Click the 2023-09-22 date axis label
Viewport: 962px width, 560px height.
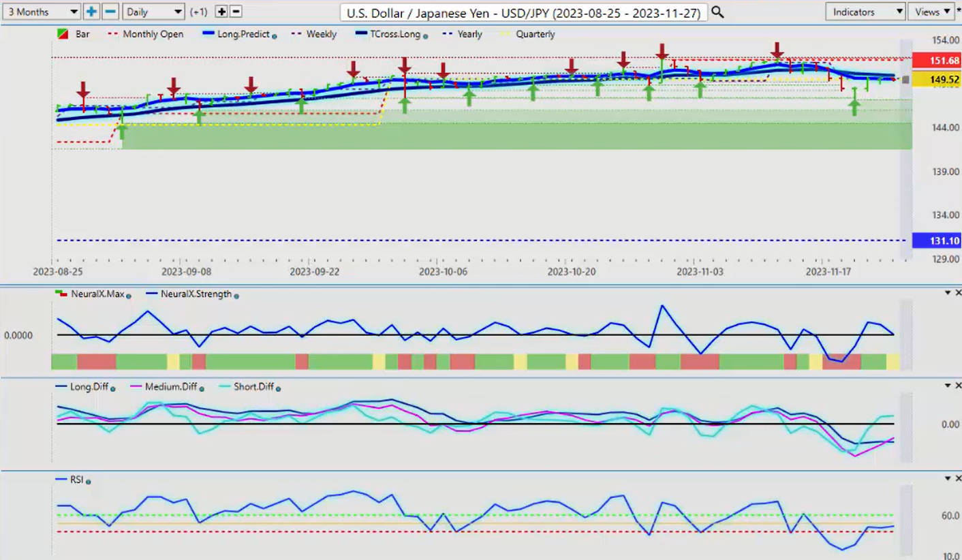click(315, 271)
